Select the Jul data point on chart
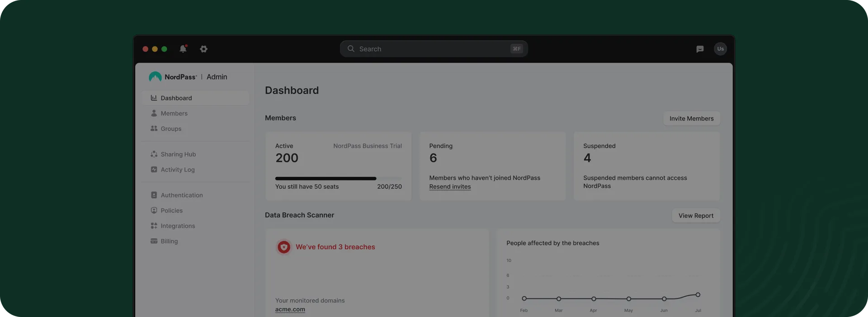868x317 pixels. pos(698,295)
